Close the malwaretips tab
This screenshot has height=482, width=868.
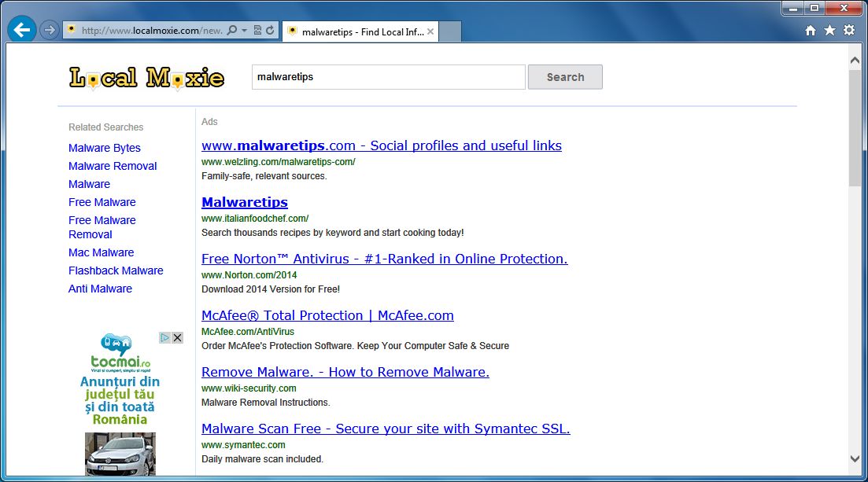430,31
